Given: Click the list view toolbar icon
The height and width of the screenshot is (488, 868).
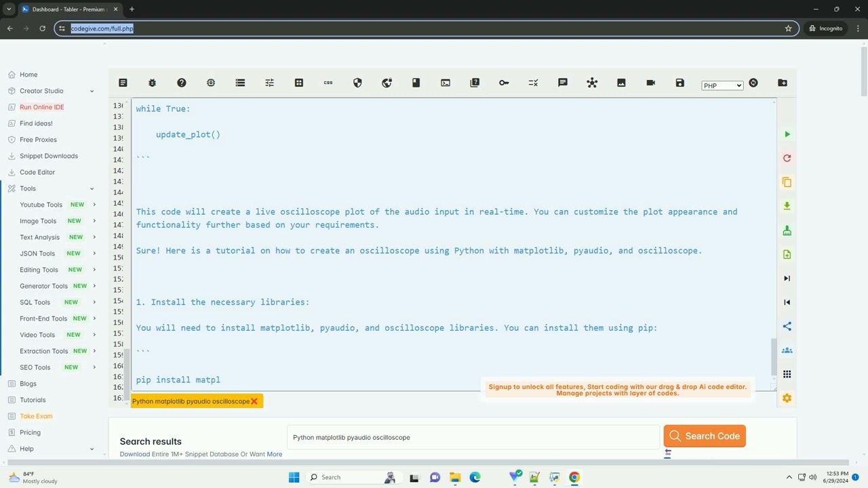Looking at the screenshot, I should coord(240,83).
